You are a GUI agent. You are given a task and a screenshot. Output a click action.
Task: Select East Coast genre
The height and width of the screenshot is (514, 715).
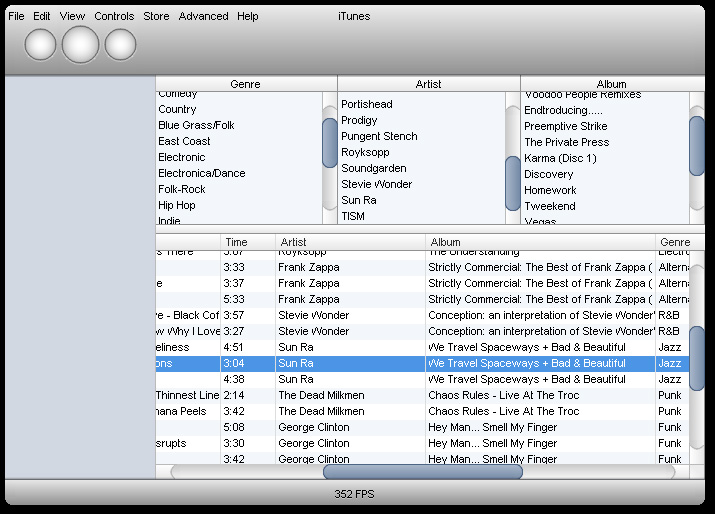(x=239, y=141)
